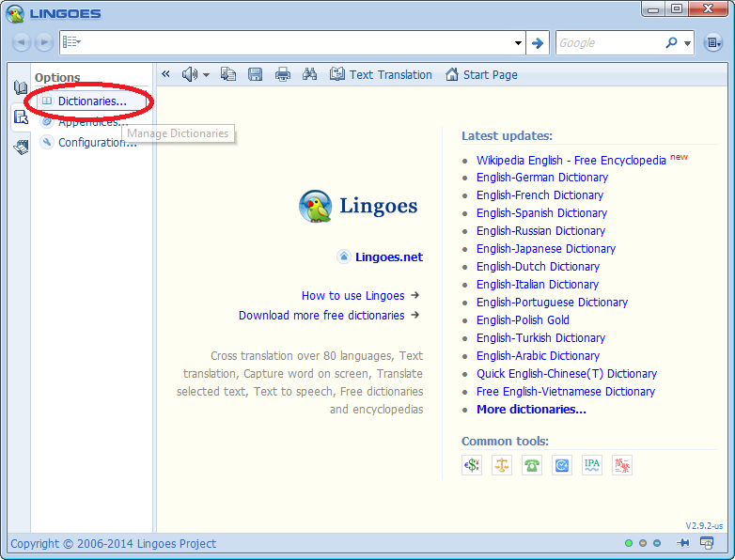This screenshot has height=560, width=735.
Task: Open the green telephone codes tool icon
Action: 532,465
